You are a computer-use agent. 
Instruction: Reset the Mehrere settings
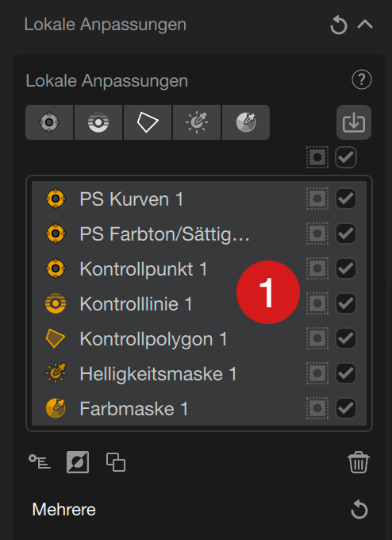359,510
